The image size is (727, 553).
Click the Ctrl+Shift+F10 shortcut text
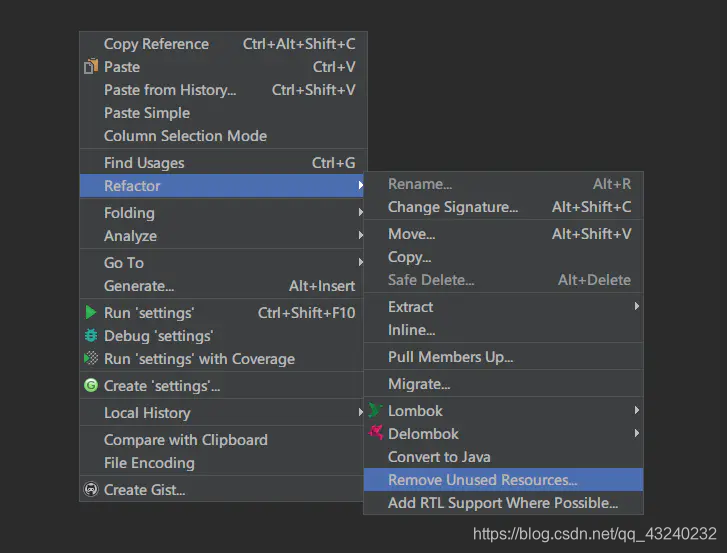click(306, 313)
